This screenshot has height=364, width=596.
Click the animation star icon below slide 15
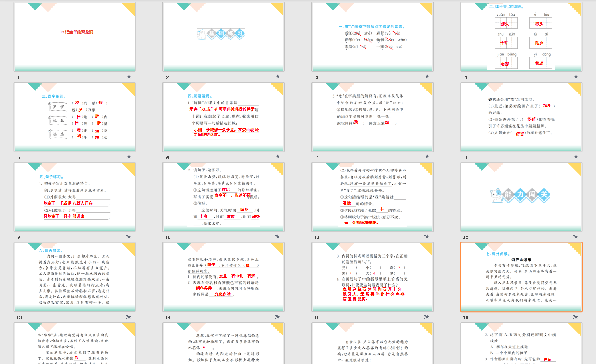click(426, 317)
